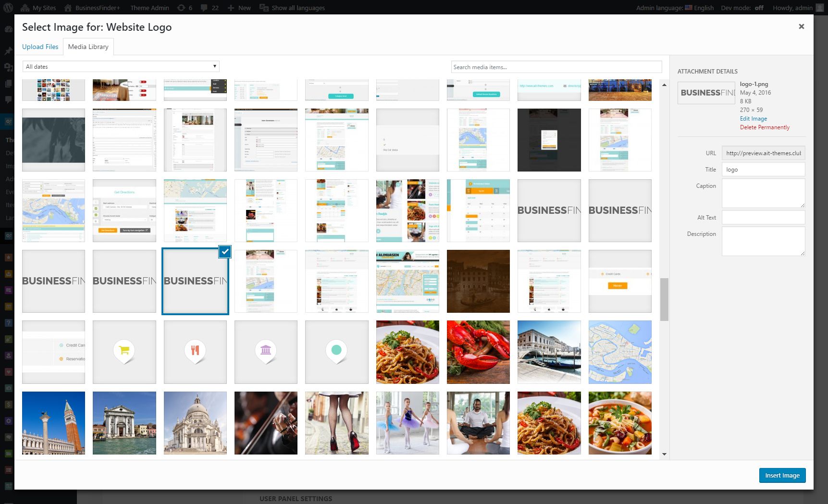Select the dark brown gondola photo

coord(478,281)
